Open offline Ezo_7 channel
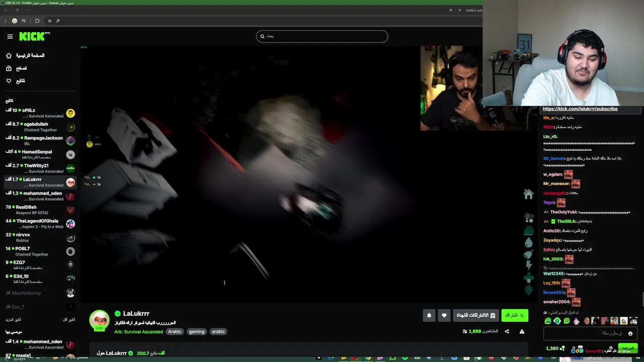Viewport: 644px width, 362px height. click(x=40, y=307)
